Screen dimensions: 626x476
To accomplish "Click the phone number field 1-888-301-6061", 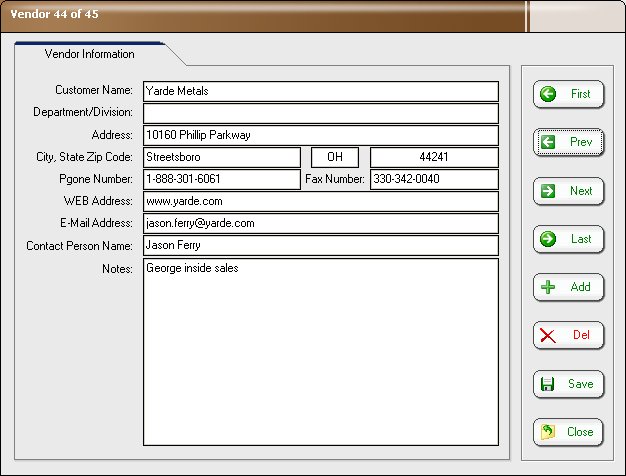I will [x=222, y=179].
